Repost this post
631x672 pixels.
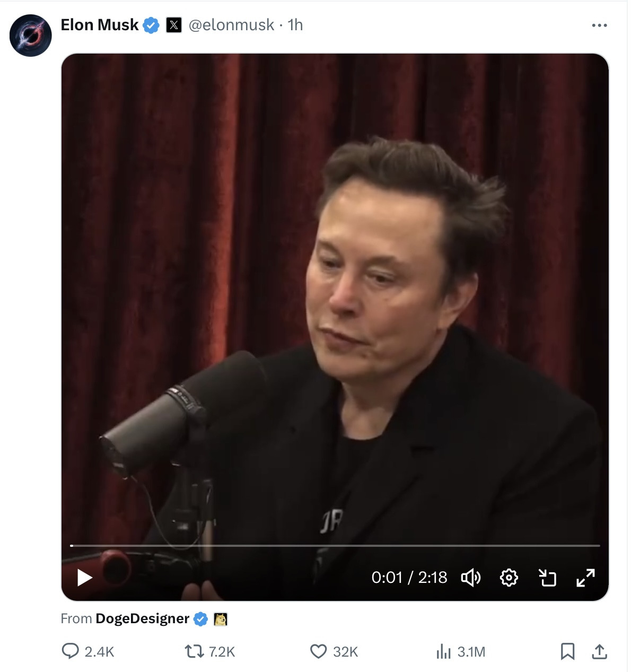(x=194, y=651)
